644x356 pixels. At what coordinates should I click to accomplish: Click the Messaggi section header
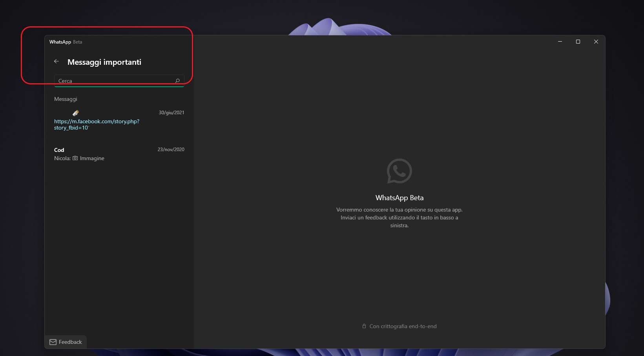(x=66, y=99)
